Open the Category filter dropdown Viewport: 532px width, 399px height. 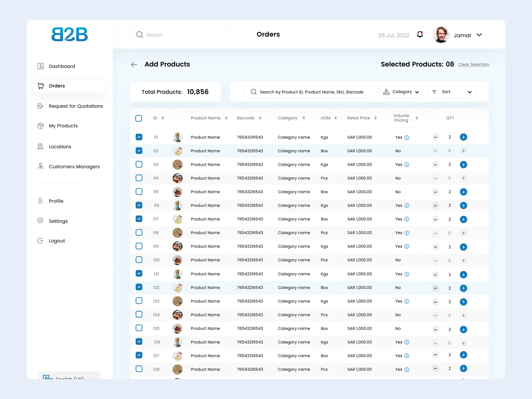click(x=401, y=92)
